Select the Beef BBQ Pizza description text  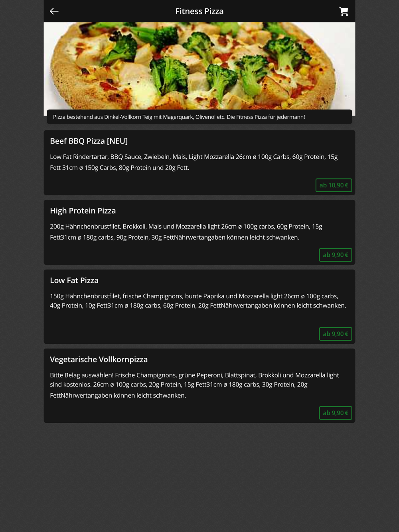pos(194,162)
